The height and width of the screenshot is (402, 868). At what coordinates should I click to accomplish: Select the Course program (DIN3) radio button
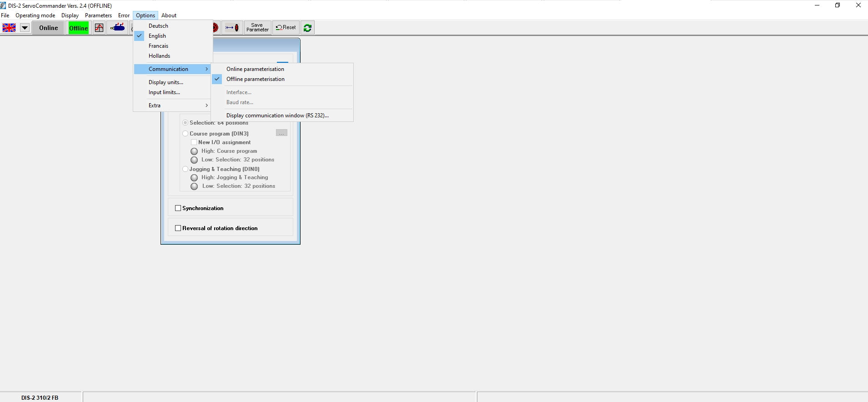pos(186,133)
